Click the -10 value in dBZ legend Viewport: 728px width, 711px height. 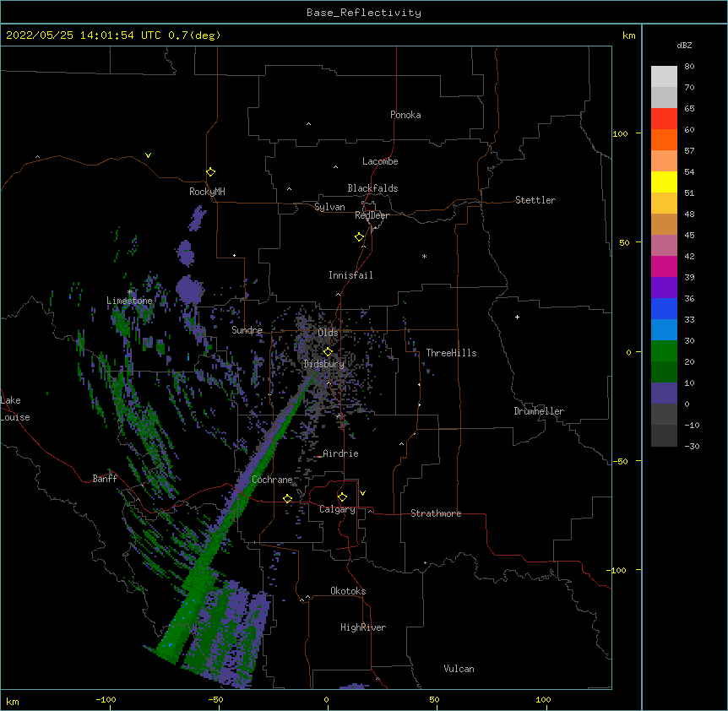click(x=692, y=425)
